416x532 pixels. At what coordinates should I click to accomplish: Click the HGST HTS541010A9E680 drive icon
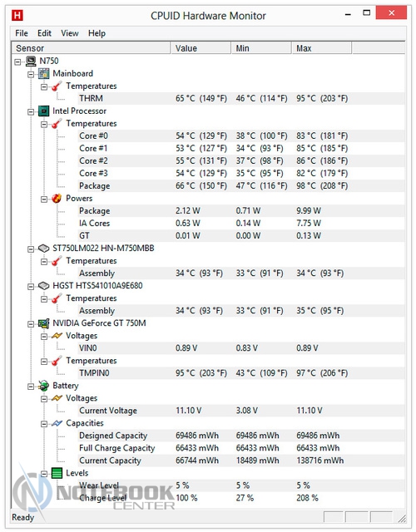(43, 286)
